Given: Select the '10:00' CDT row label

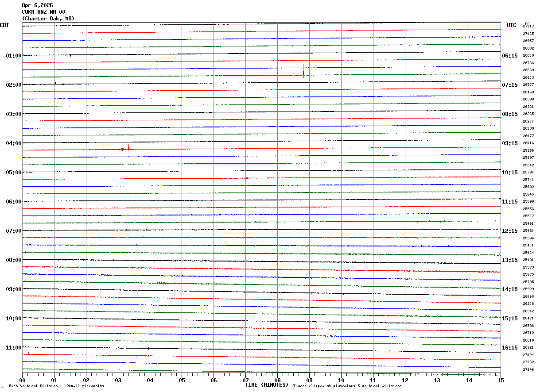Looking at the screenshot, I should 14,319.
